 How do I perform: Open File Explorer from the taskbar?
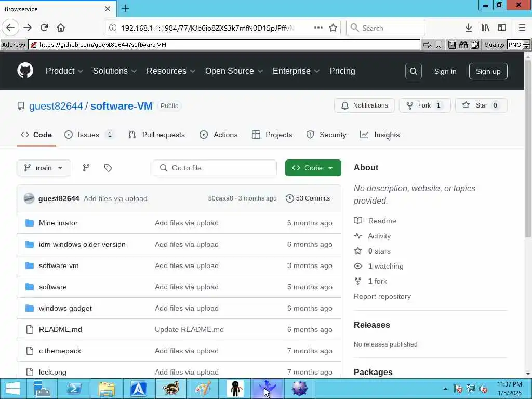[x=107, y=389]
